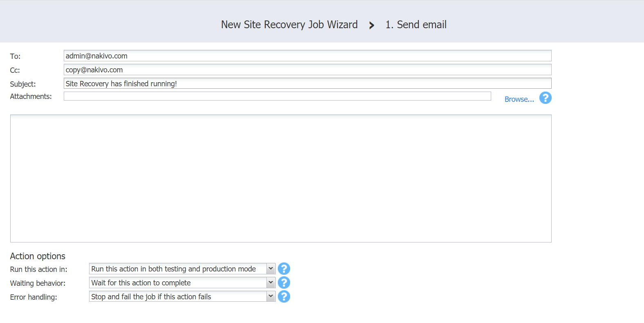Image resolution: width=644 pixels, height=323 pixels.
Task: Click inside the large email body area
Action: point(281,178)
